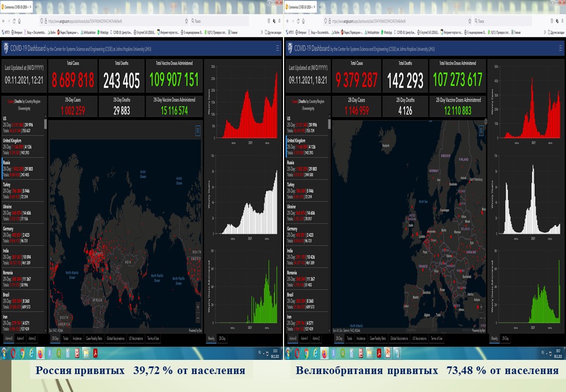
Task: Open Global Vaccinations tab in right dashboard
Action: point(399,339)
